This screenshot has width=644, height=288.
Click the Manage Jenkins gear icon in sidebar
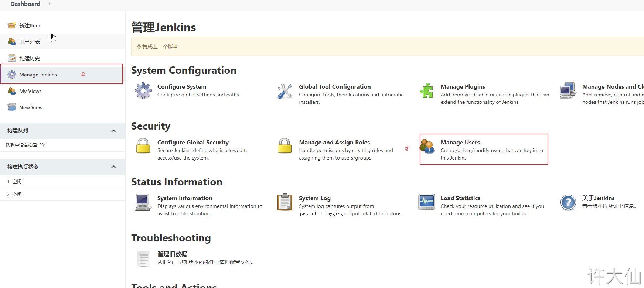coord(12,74)
